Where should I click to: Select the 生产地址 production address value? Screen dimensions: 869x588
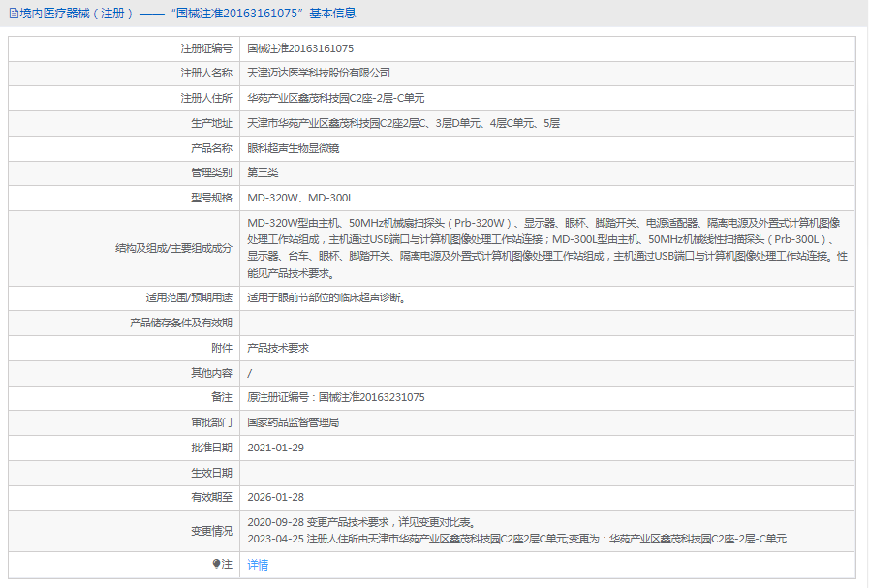[x=403, y=124]
